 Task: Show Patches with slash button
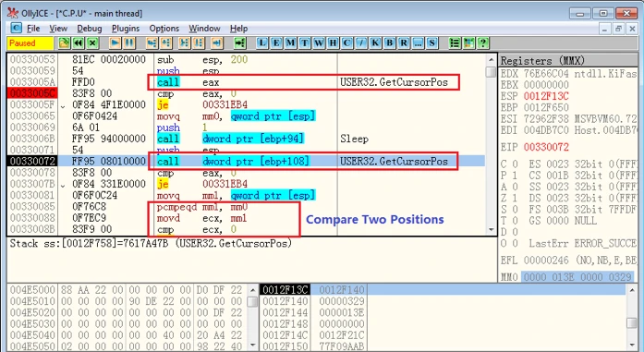(361, 43)
